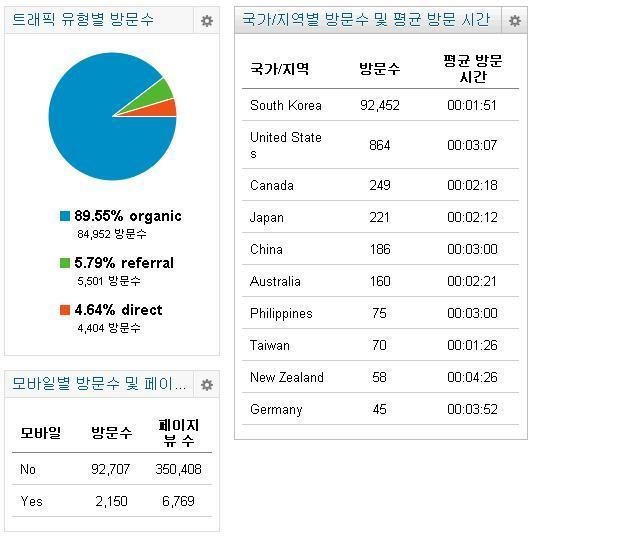Click New Zealand's 58 visit count
625x542 pixels.
[379, 377]
